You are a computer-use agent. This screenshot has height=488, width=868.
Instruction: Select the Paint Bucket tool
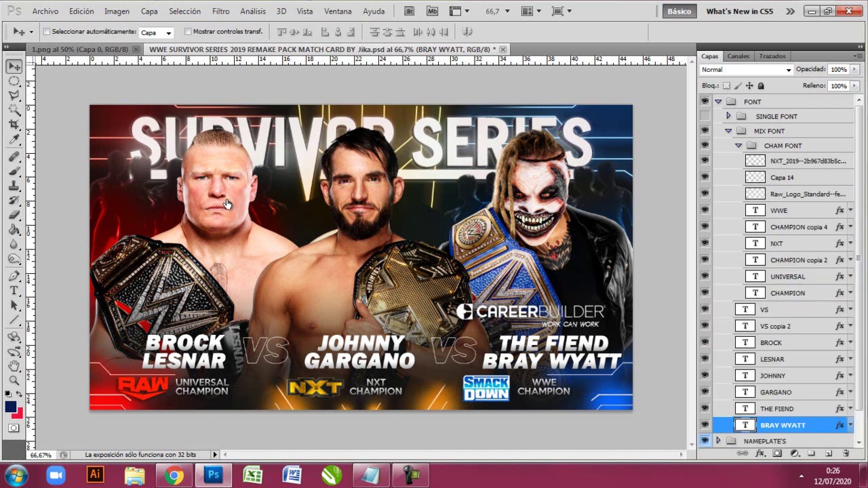point(14,229)
